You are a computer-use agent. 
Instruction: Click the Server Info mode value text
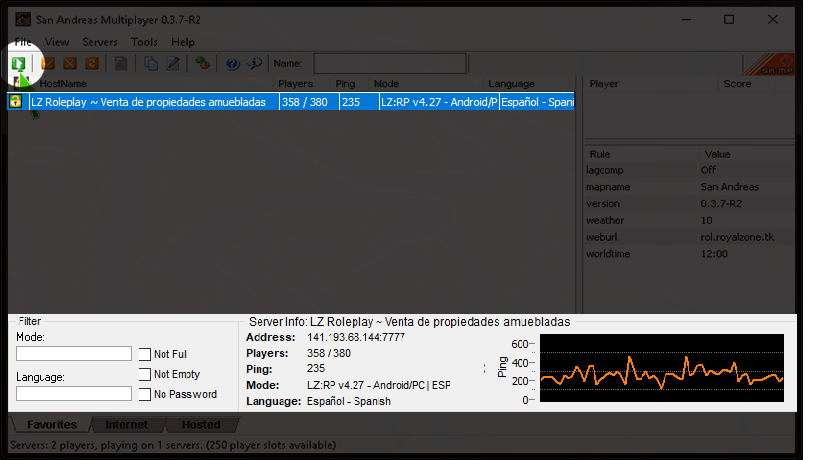[x=378, y=385]
